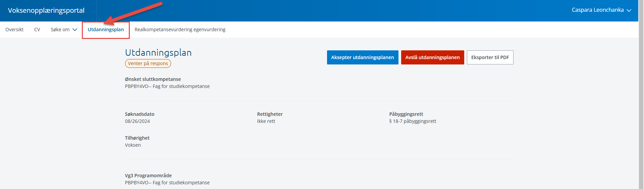Open the CV tab
This screenshot has width=644, height=189.
pyautogui.click(x=37, y=30)
